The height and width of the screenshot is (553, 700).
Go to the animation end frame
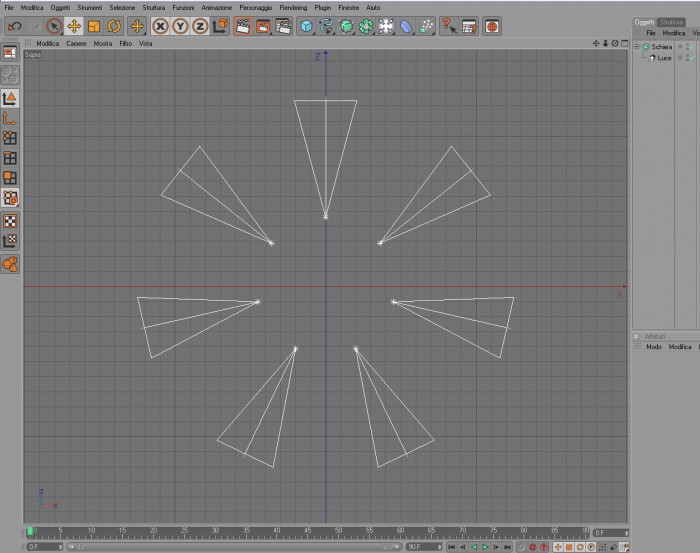(x=507, y=547)
